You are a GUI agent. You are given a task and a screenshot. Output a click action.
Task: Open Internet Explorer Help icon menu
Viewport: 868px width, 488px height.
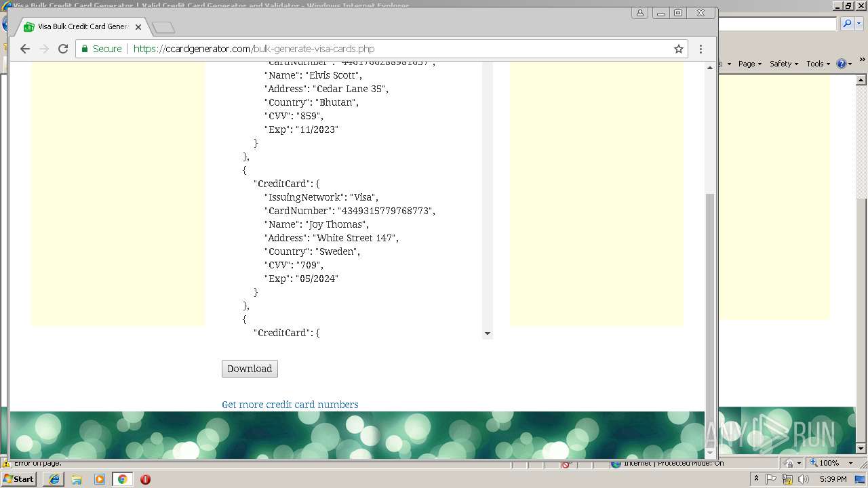[844, 64]
